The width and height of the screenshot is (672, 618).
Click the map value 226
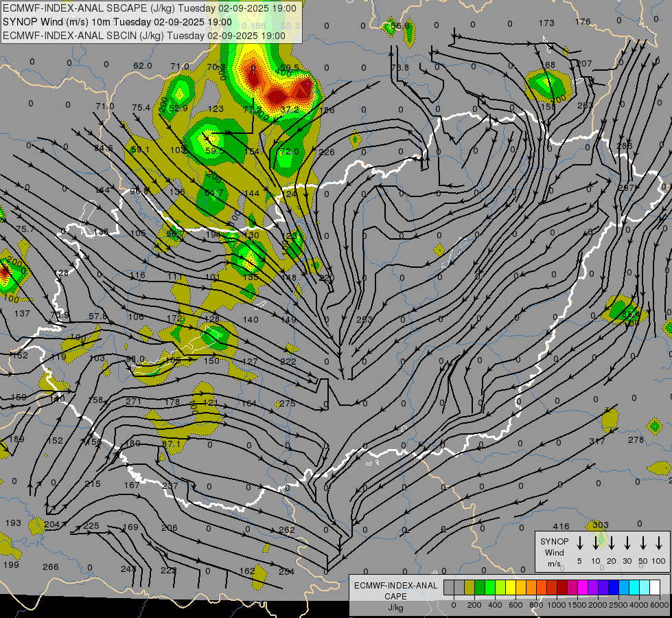click(327, 152)
